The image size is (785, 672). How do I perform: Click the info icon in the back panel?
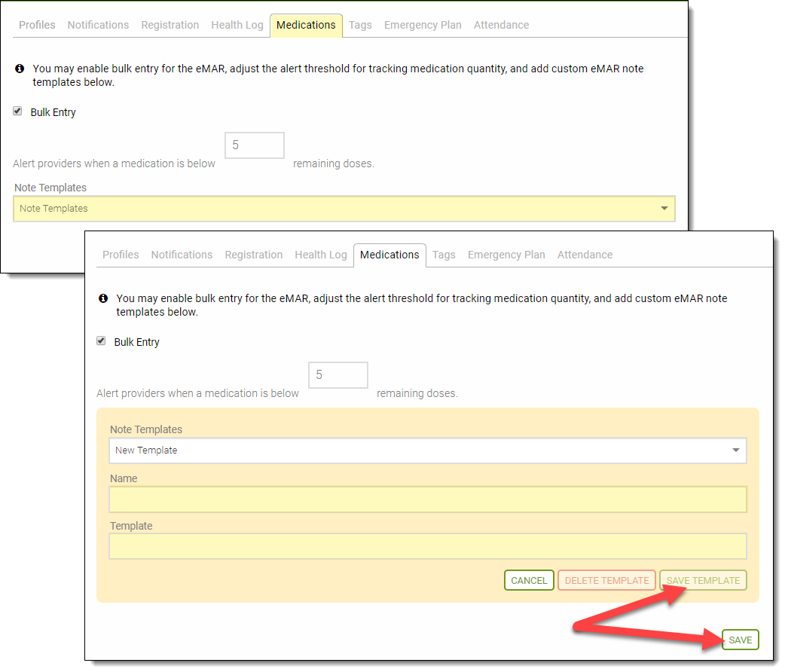click(x=20, y=69)
